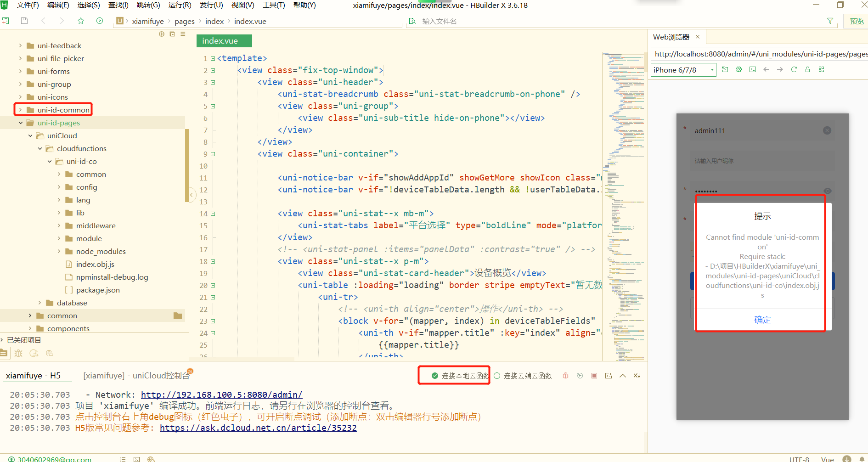Open the ask.dcloud.net.cn article link

click(258, 428)
